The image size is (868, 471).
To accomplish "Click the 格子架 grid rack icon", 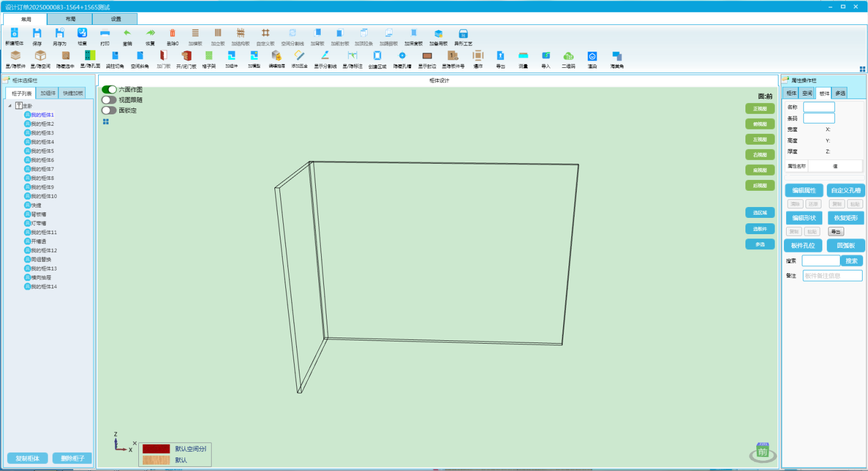I will [x=209, y=56].
